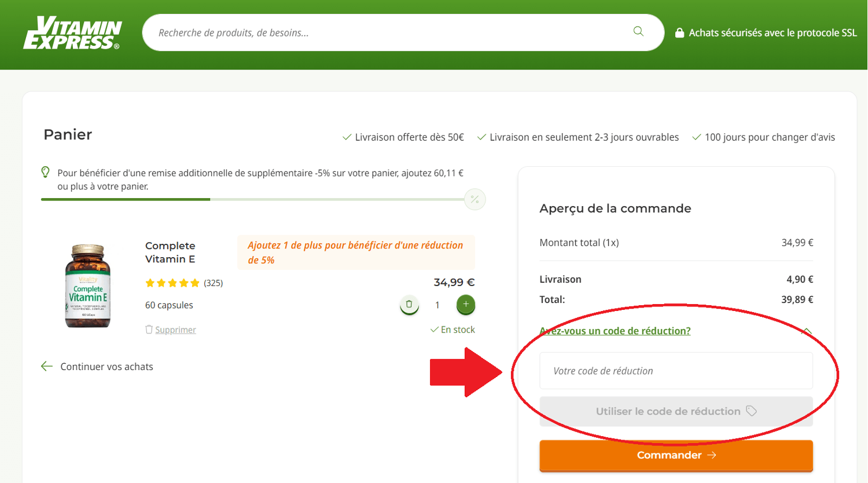Click the back arrow before Continuer

click(x=47, y=366)
